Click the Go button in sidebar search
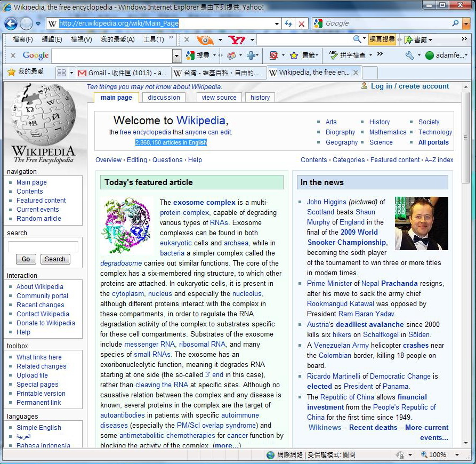 26,259
